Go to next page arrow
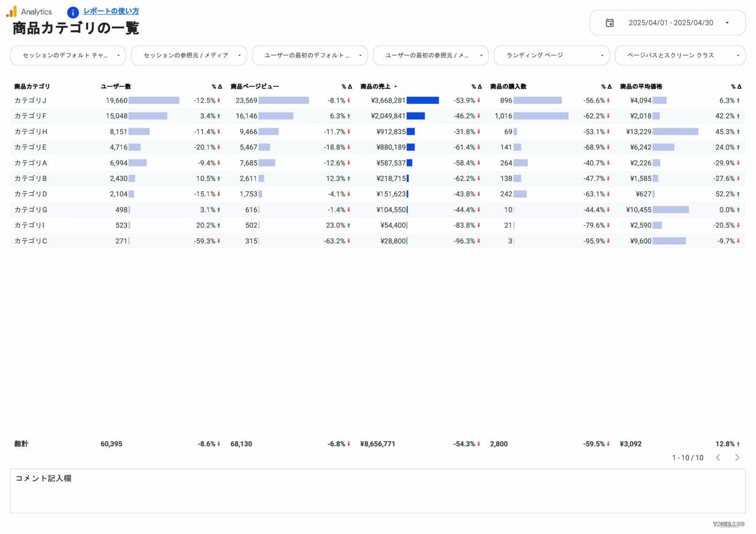The height and width of the screenshot is (534, 756). 737,458
